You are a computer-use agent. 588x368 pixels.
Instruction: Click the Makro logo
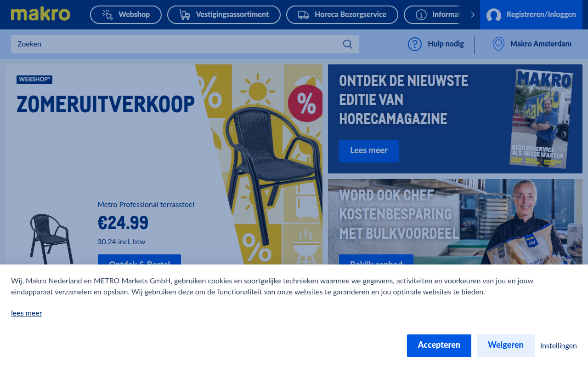[40, 14]
